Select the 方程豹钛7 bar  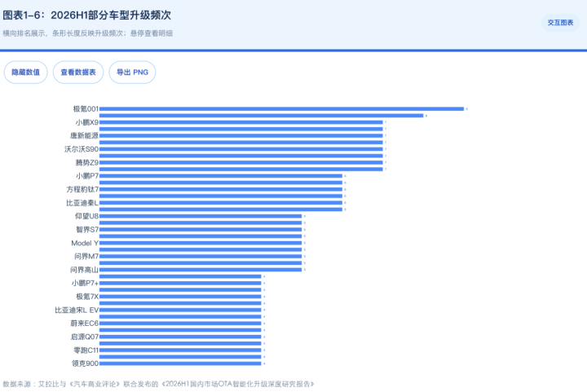coord(221,189)
